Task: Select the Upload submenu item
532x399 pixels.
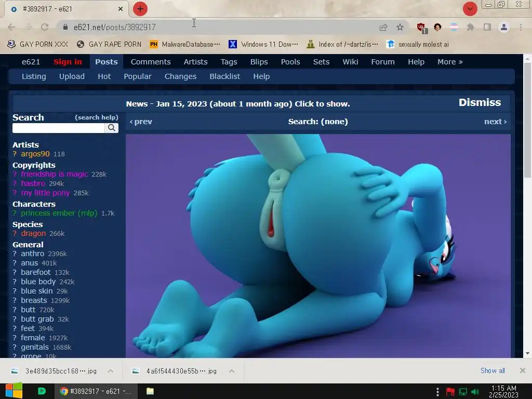Action: point(72,76)
